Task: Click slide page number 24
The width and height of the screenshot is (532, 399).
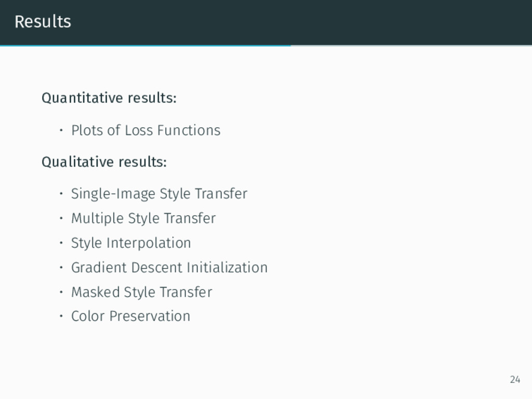Action: click(x=515, y=379)
